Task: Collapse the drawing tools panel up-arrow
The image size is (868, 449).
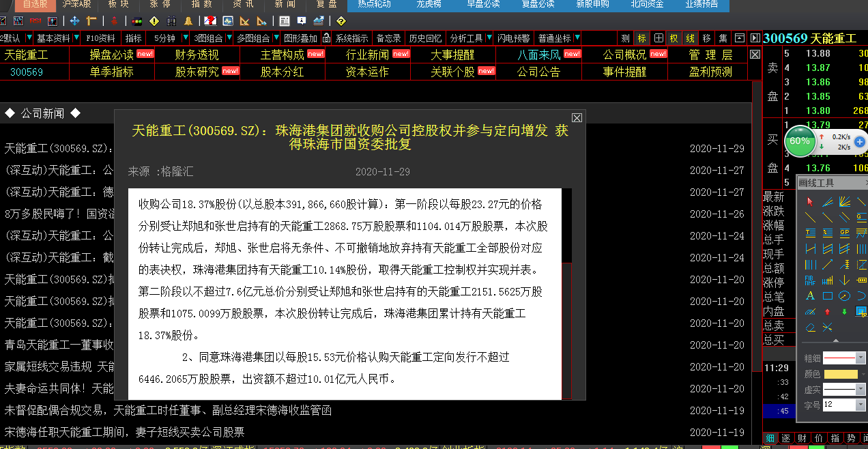Action: 836,341
